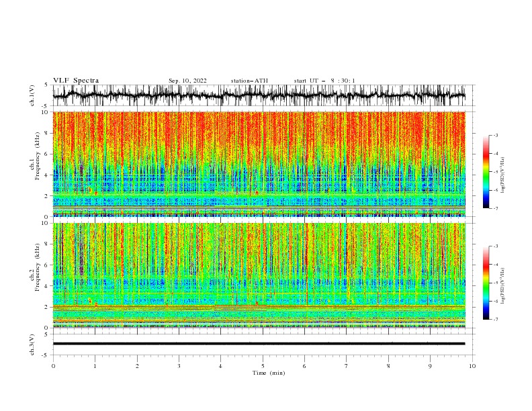This screenshot has width=532, height=411.
Task: Click the ch.1 spectrogram color bar
Action: [486, 172]
